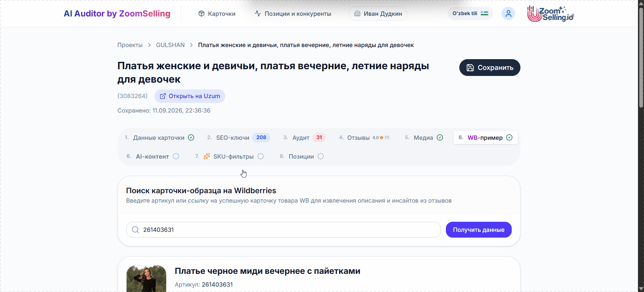Click the activity icon beside Позиции и конкуренты
This screenshot has height=292, width=644.
tap(258, 13)
